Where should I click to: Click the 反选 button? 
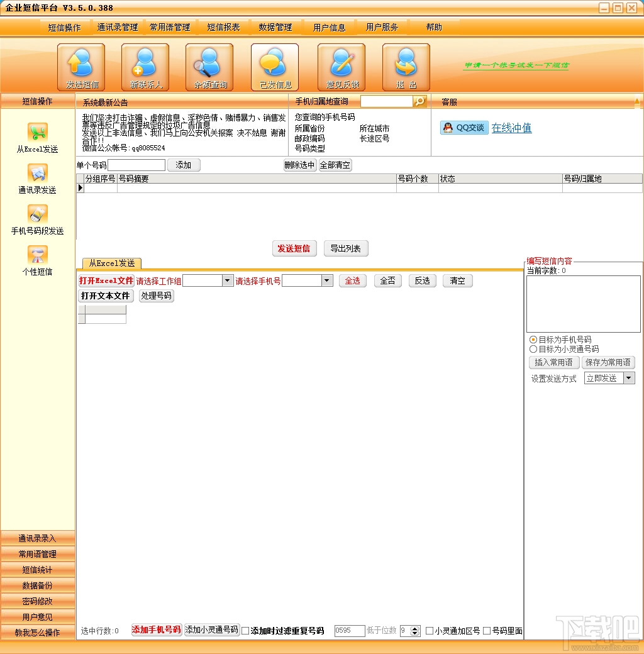(423, 280)
